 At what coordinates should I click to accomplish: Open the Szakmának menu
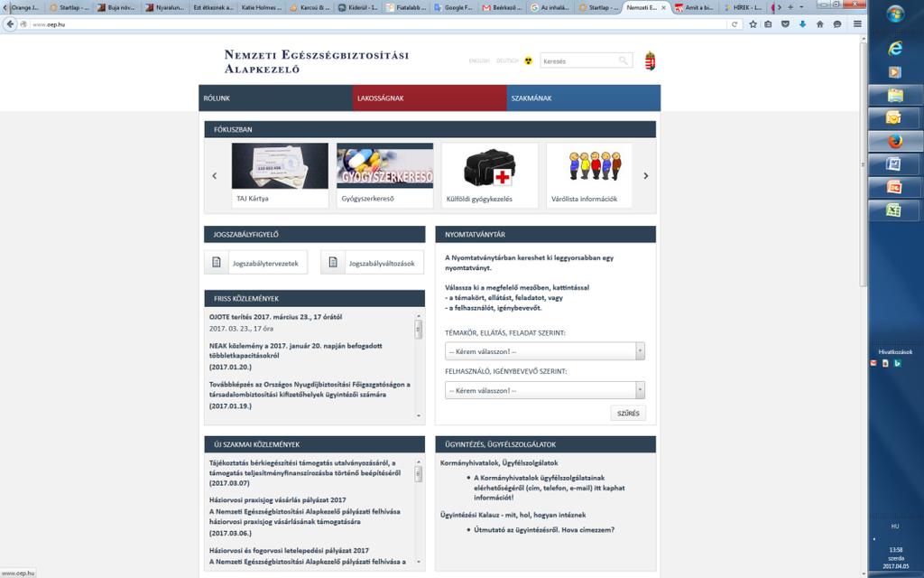click(584, 98)
